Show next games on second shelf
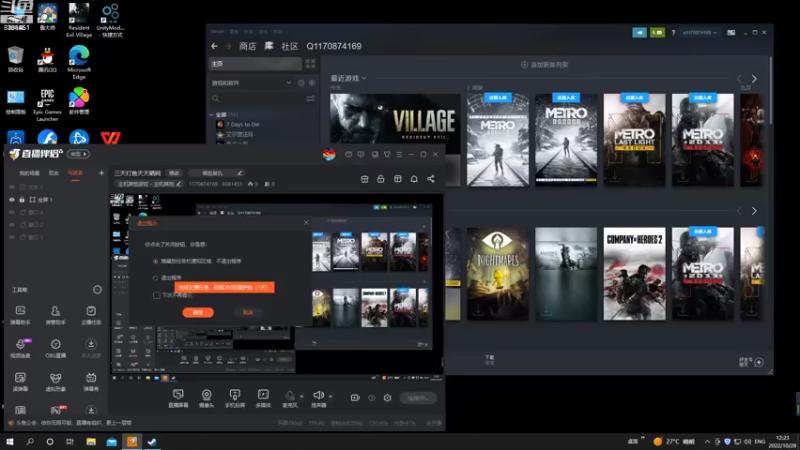 click(x=754, y=211)
